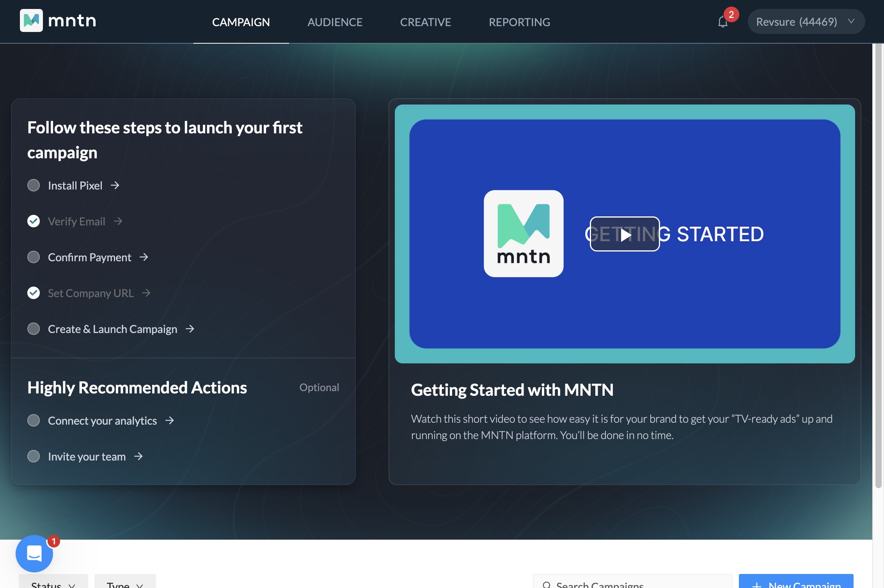Open the Status filter dropdown
This screenshot has height=588, width=884.
53,583
